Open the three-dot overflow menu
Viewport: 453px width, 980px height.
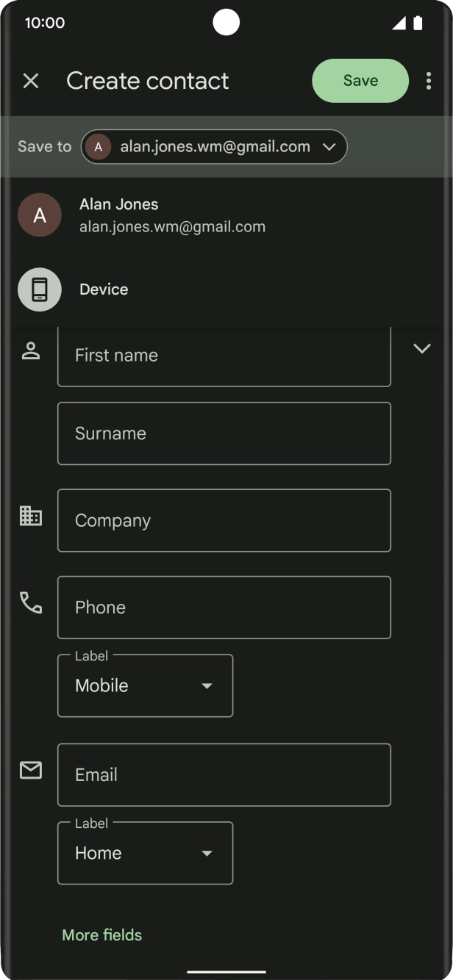pyautogui.click(x=428, y=81)
